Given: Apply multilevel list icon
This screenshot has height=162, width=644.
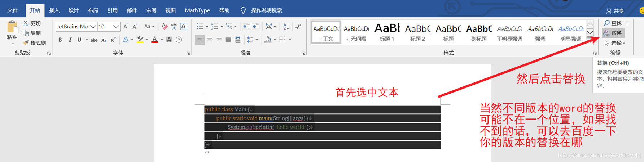Looking at the screenshot, I should 229,26.
